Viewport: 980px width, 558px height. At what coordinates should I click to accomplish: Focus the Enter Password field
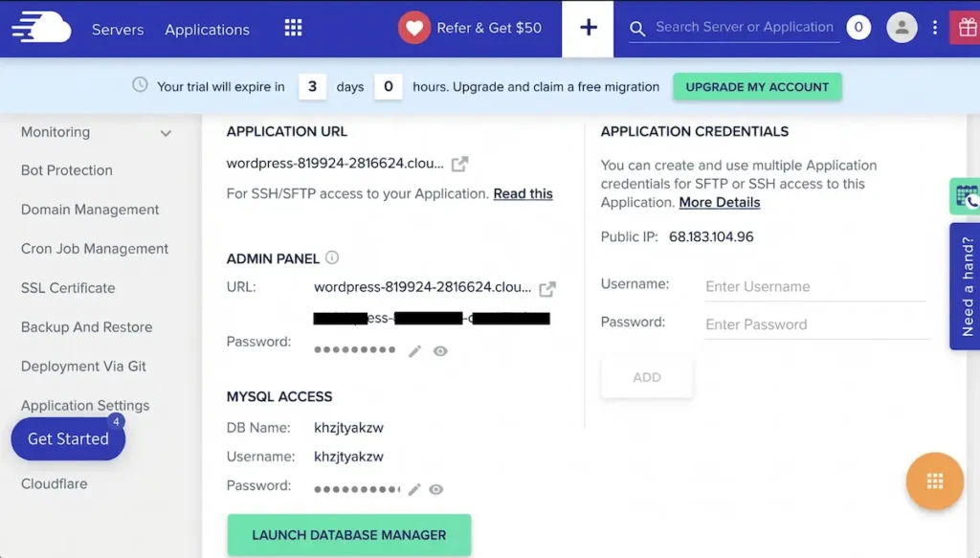click(815, 324)
